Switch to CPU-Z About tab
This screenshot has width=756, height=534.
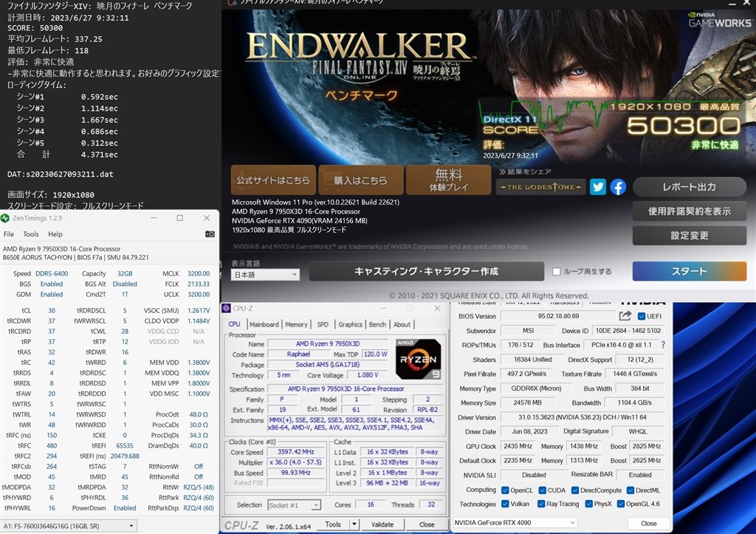(x=402, y=324)
